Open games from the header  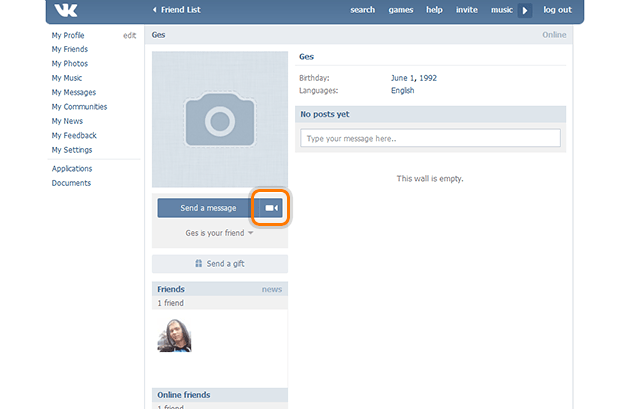pyautogui.click(x=401, y=10)
